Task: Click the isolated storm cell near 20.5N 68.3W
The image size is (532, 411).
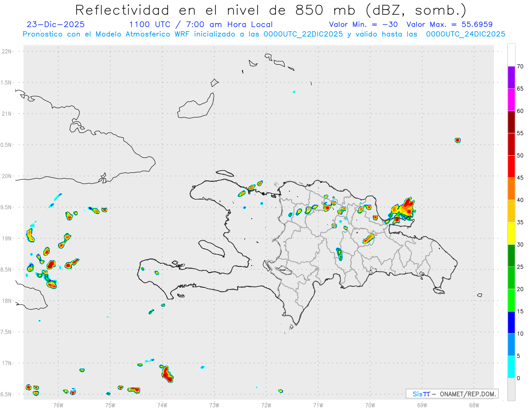Action: tap(458, 140)
